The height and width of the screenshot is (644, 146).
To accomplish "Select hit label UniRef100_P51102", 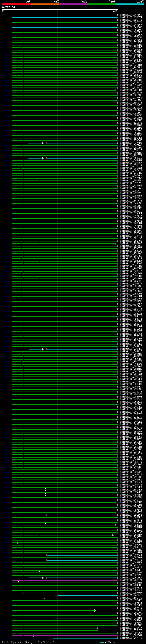I will [x=131, y=110].
